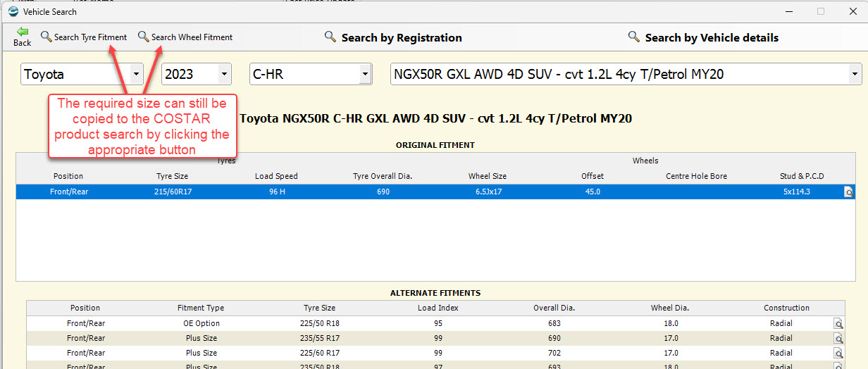Open the 2023 year dropdown
868x369 pixels.
(225, 74)
